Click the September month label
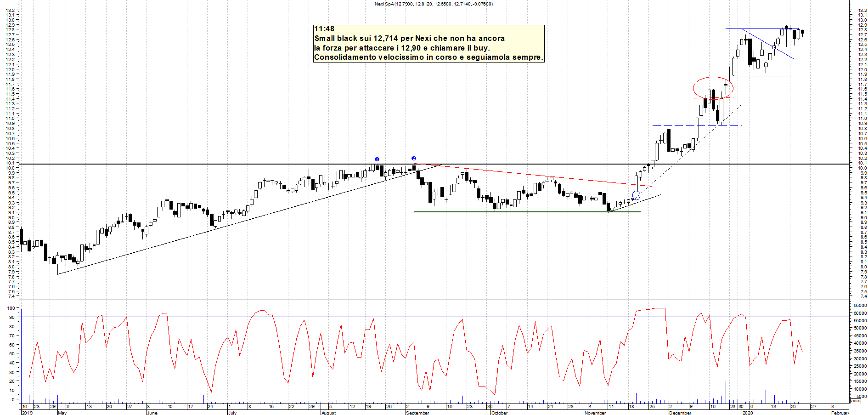 coord(417,413)
